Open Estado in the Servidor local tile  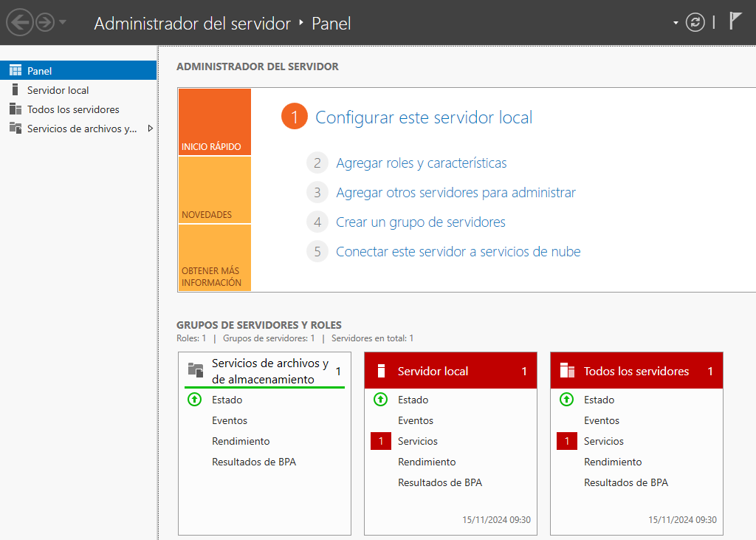coord(413,400)
